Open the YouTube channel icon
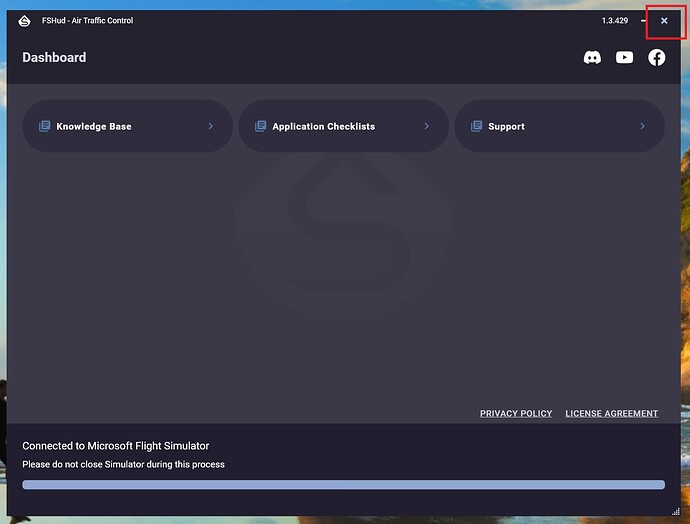690x524 pixels. click(624, 58)
